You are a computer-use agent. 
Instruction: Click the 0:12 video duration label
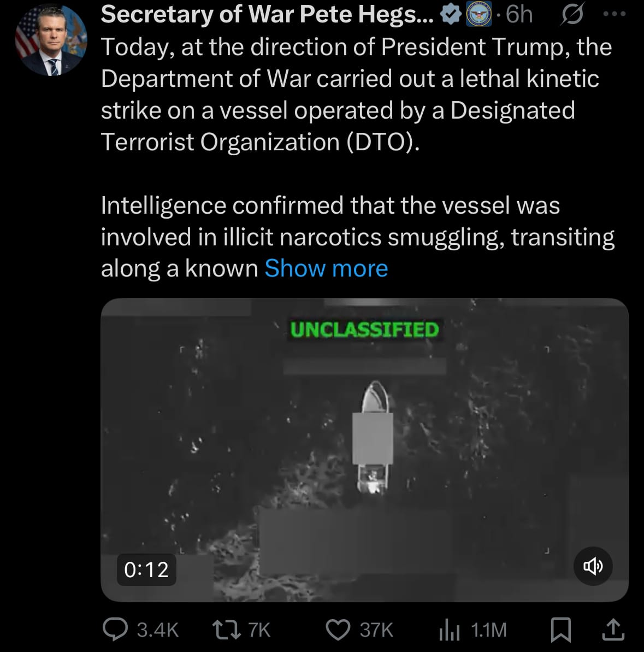(146, 569)
